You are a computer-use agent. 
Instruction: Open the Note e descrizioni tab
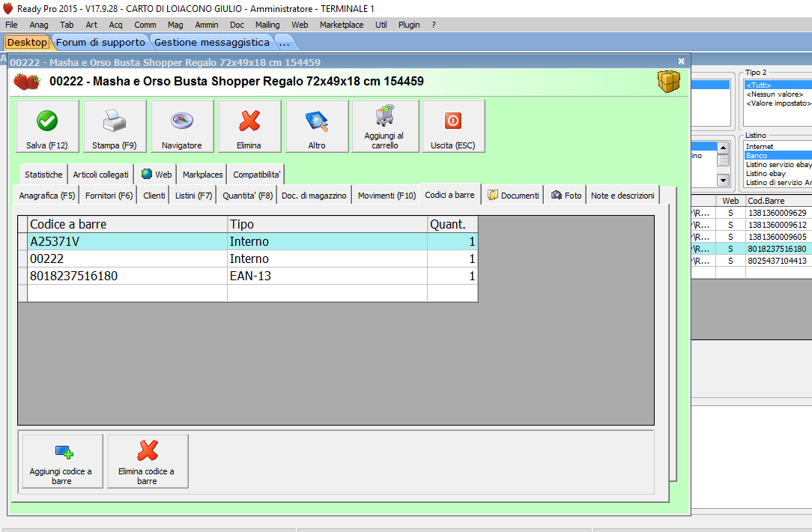(x=622, y=196)
